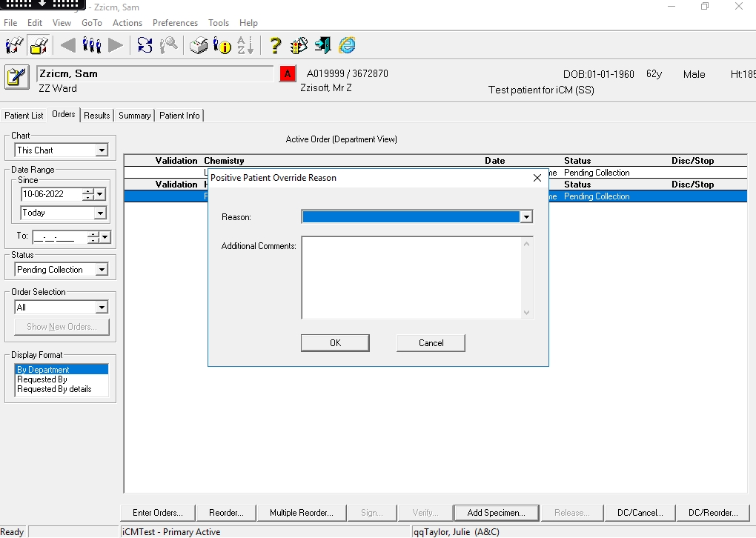Click the patient information 'i' toolbar icon
The width and height of the screenshot is (756, 538).
click(222, 45)
